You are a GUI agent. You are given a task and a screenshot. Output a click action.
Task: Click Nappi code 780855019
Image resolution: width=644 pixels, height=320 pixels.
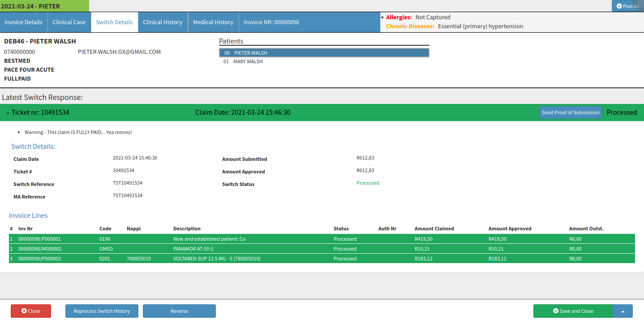[x=139, y=259]
